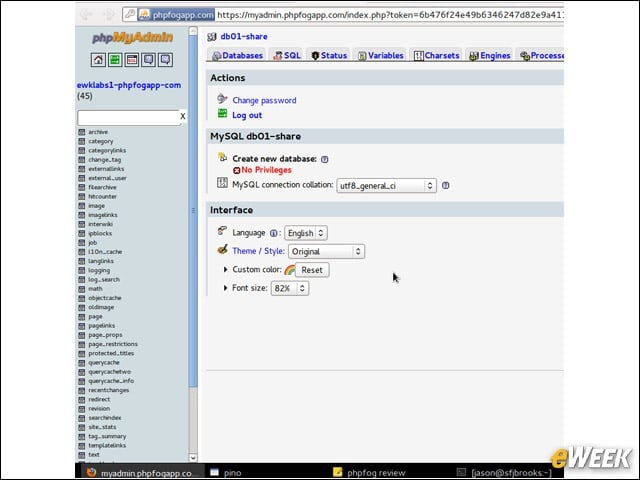Viewport: 640px width, 480px height.
Task: Open the ewklabs1-phpfogapp-com database link
Action: tap(129, 85)
